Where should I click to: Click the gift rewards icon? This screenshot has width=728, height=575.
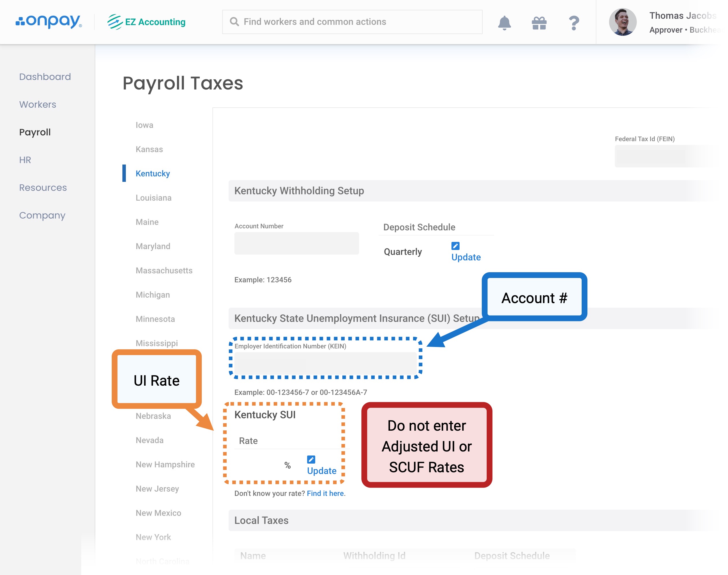pos(539,23)
